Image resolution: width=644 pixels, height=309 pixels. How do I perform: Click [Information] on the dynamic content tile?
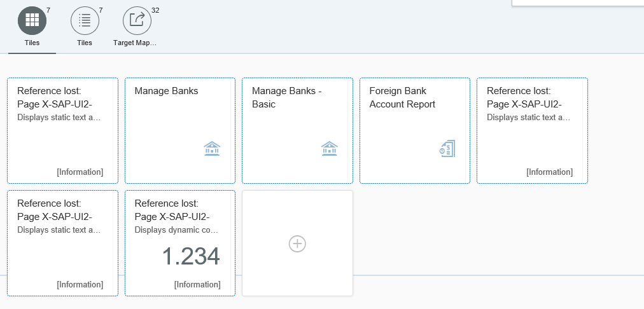(x=197, y=284)
